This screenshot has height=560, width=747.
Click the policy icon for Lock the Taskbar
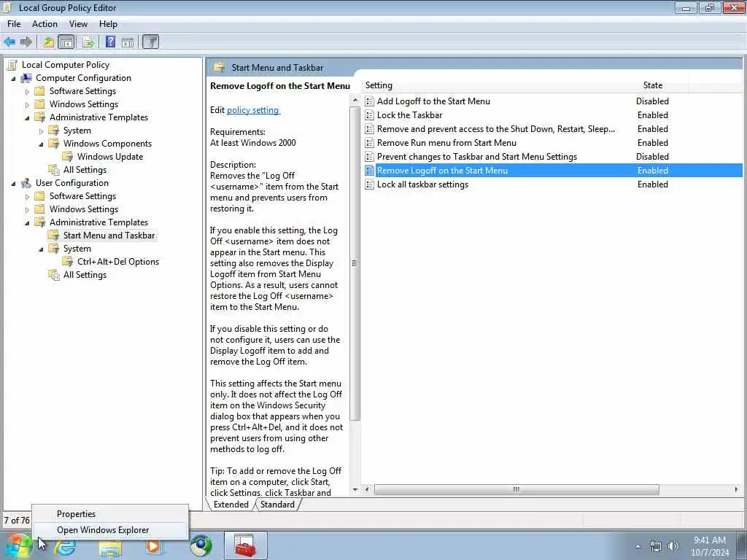[369, 114]
